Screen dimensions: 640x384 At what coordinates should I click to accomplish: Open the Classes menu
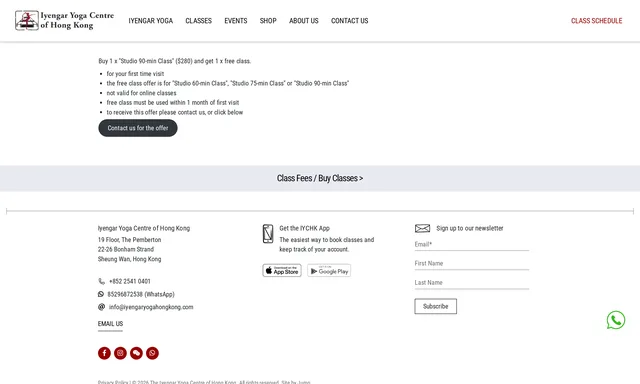coord(198,21)
